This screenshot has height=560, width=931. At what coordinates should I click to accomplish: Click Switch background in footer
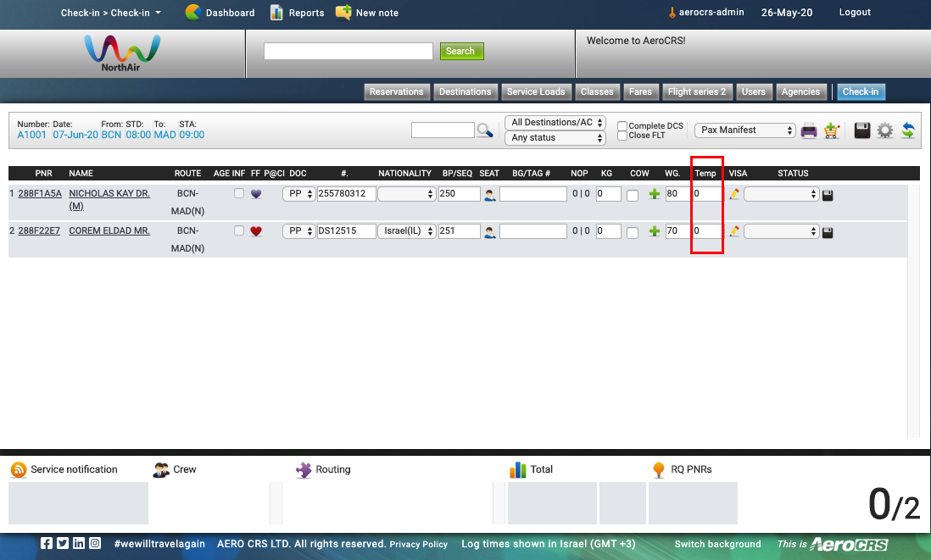point(717,544)
